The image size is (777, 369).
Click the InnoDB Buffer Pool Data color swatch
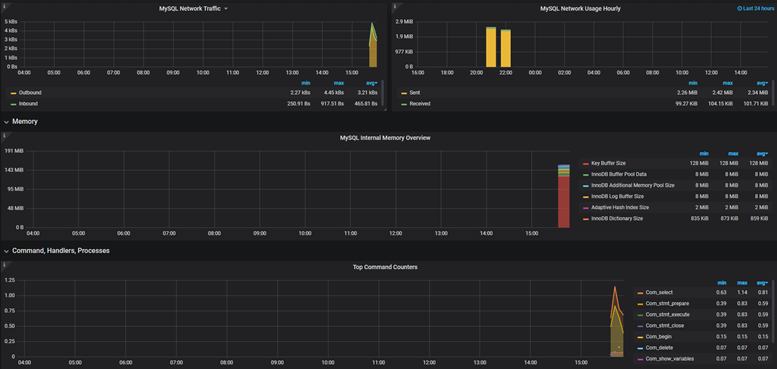586,174
